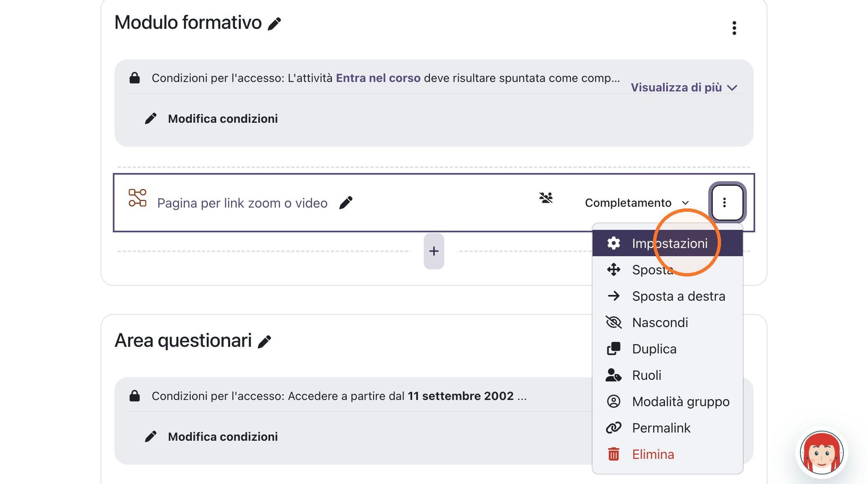868x484 pixels.
Task: Click the lock icon beside 11 settembre 2002 condition
Action: click(x=135, y=396)
